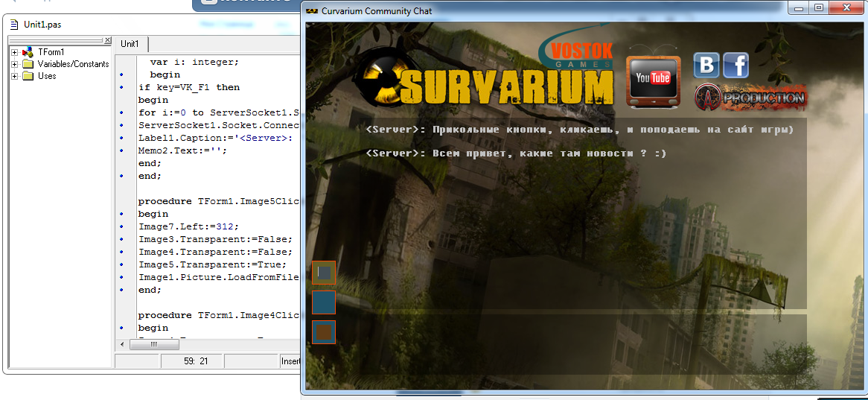Click gutter dot beside 'if key=VK_F1 then'

click(121, 88)
